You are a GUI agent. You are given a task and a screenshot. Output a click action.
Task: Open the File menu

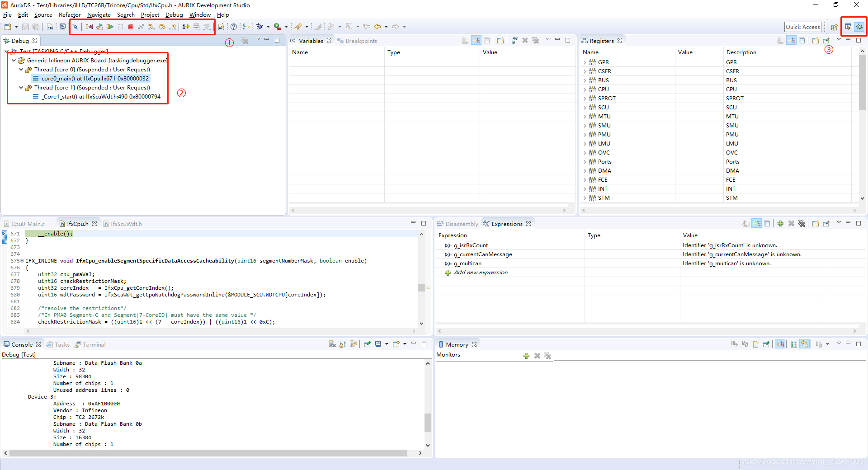[x=7, y=15]
